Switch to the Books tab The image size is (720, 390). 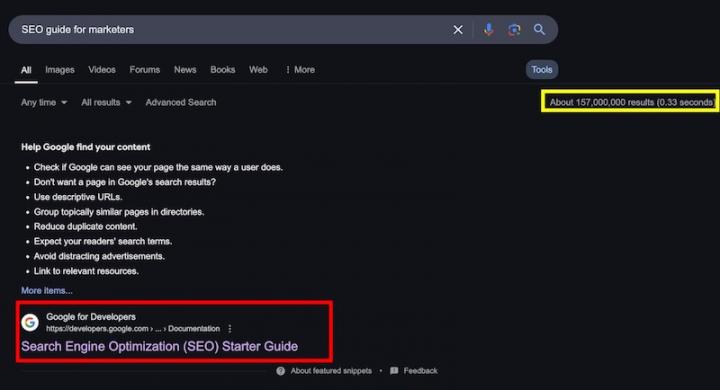coord(223,70)
